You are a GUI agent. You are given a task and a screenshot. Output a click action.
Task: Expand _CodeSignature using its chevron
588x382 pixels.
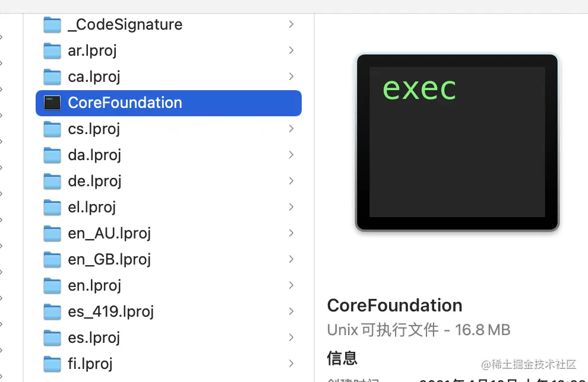tap(291, 24)
